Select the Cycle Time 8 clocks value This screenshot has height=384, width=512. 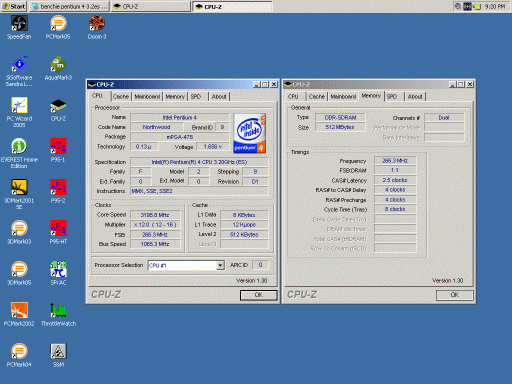tap(395, 209)
